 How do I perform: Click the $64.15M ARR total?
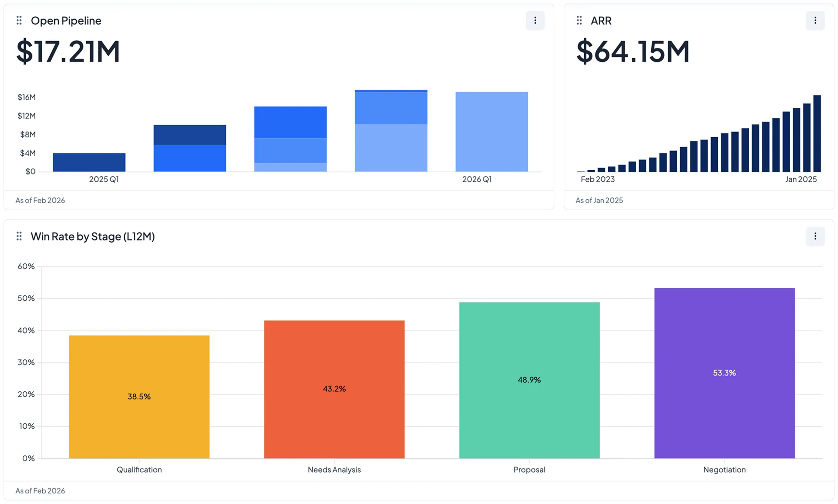click(633, 51)
